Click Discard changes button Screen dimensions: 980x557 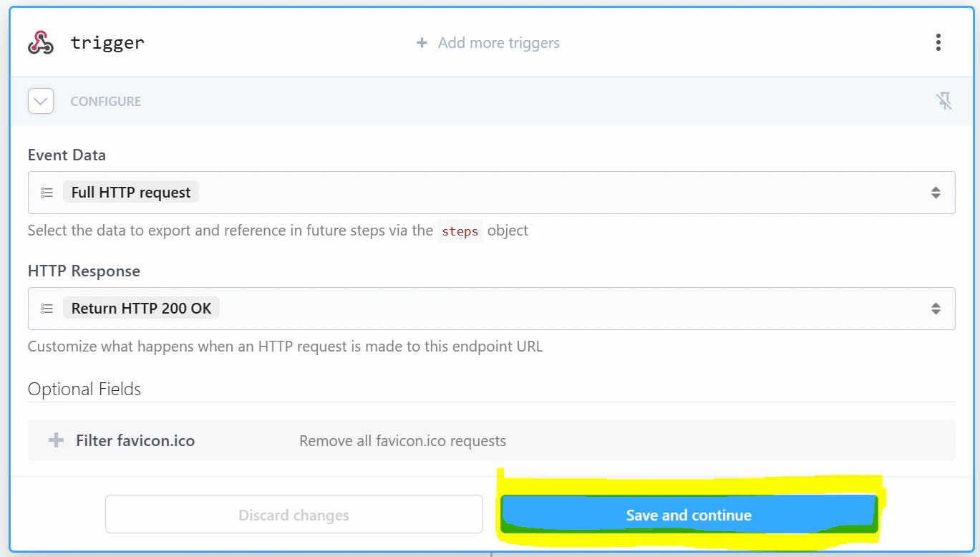[x=294, y=515]
